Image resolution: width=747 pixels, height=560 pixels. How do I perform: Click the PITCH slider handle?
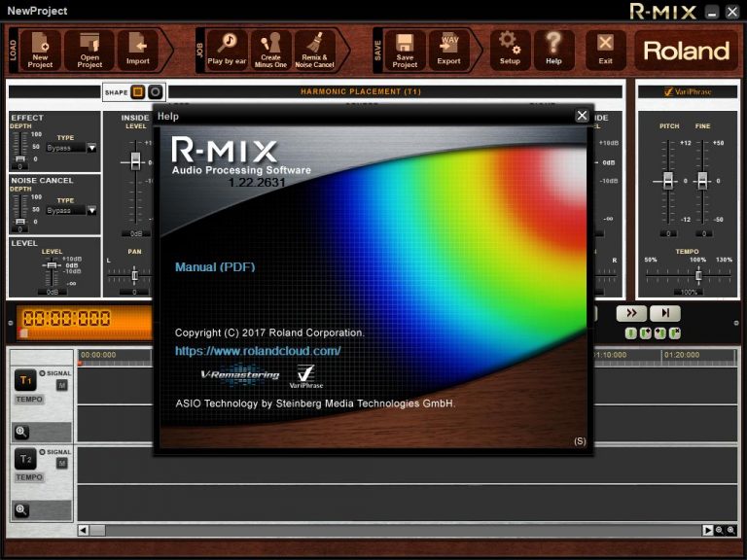click(x=668, y=181)
